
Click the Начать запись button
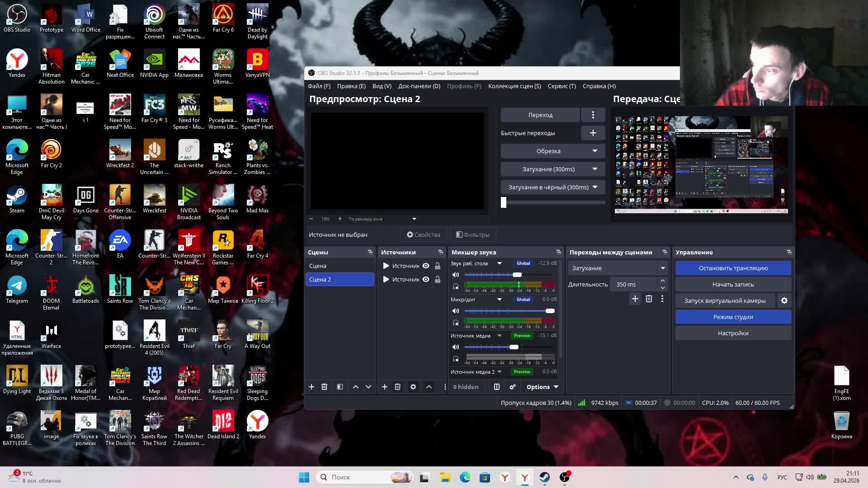point(733,284)
